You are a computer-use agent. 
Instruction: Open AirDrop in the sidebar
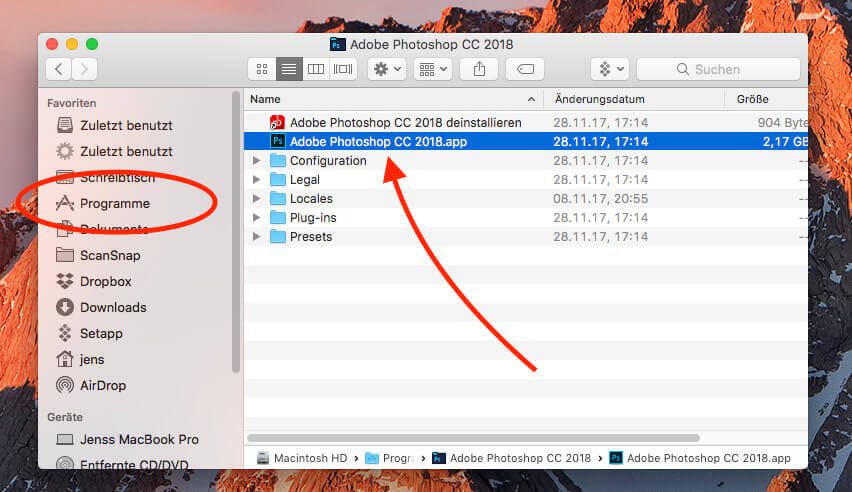[102, 385]
